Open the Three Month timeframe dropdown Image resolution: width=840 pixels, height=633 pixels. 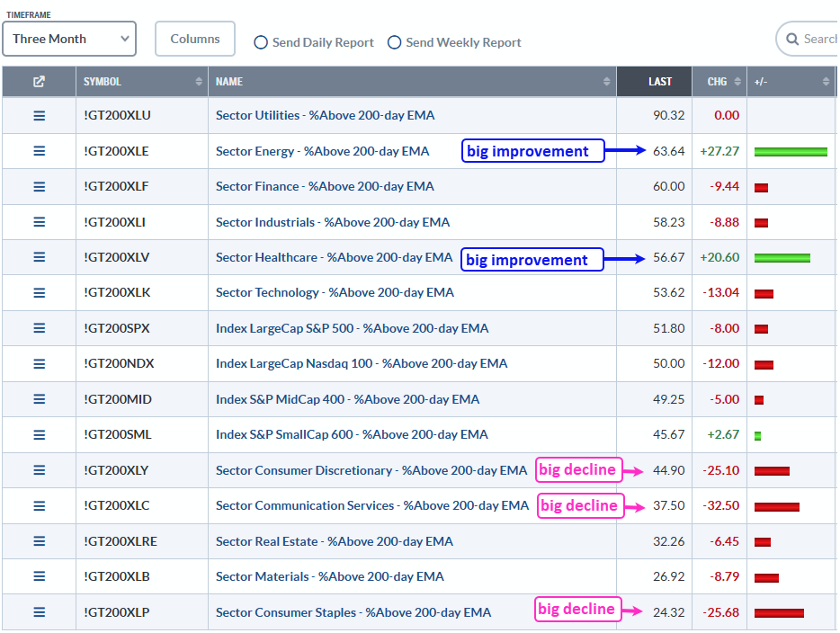[69, 40]
